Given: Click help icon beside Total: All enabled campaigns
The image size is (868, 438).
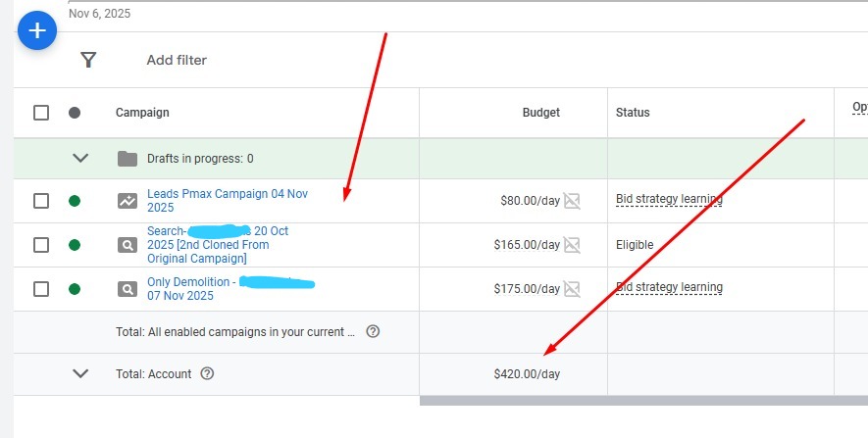Looking at the screenshot, I should 373,332.
